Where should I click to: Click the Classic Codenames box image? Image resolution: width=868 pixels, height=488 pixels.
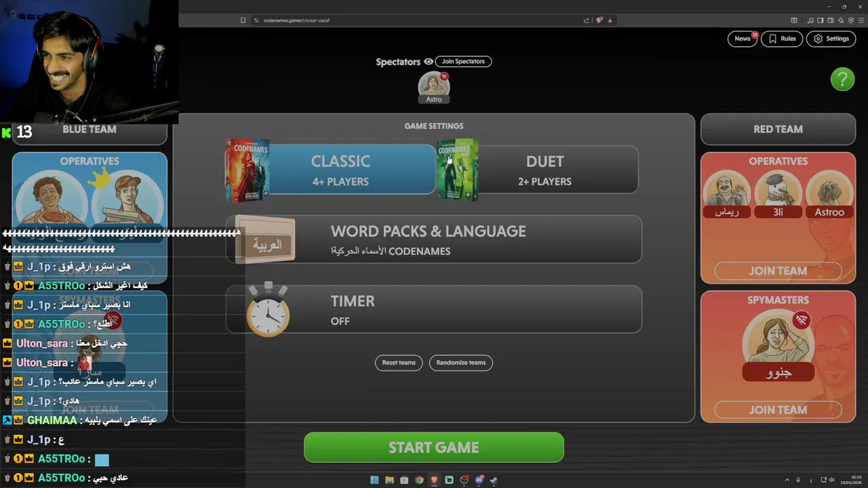tap(248, 169)
